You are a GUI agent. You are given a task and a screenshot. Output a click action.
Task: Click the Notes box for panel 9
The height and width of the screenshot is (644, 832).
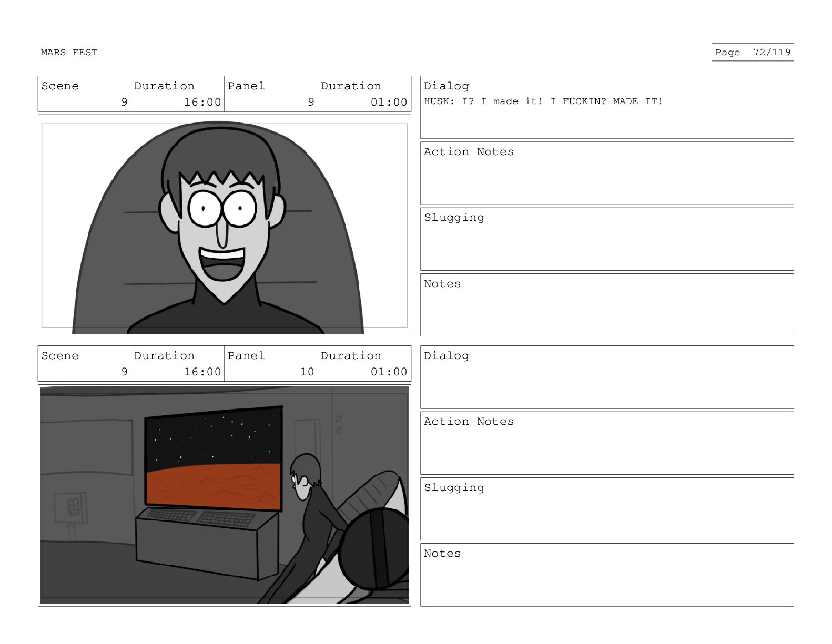tap(607, 305)
